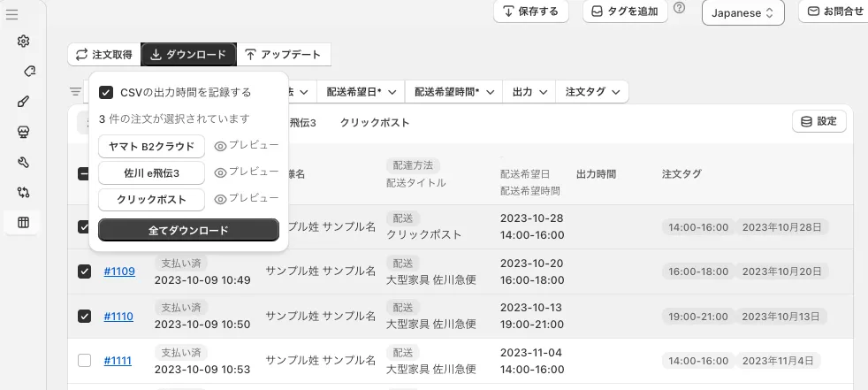Switch to the クリックポスト tab

[375, 123]
